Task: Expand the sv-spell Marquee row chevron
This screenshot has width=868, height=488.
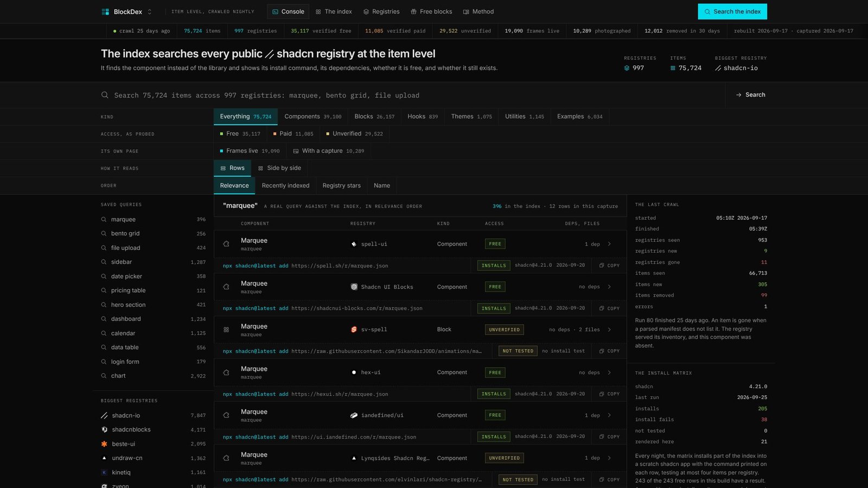Action: pos(609,330)
